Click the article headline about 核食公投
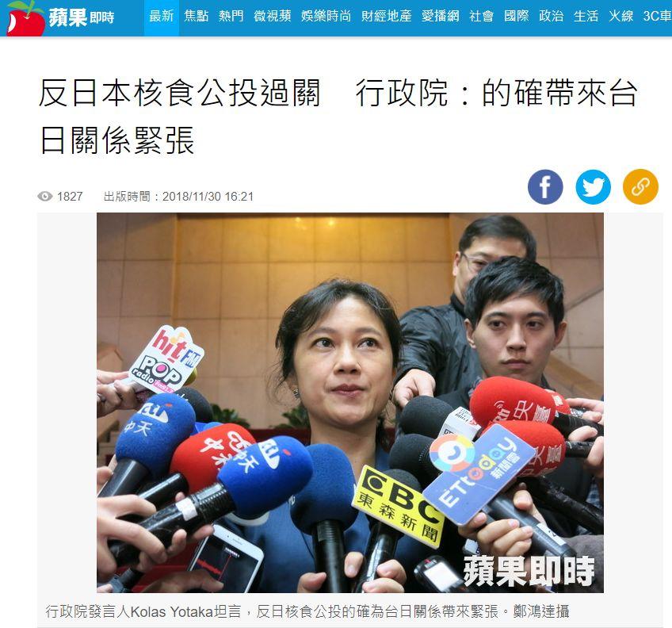 click(x=338, y=117)
